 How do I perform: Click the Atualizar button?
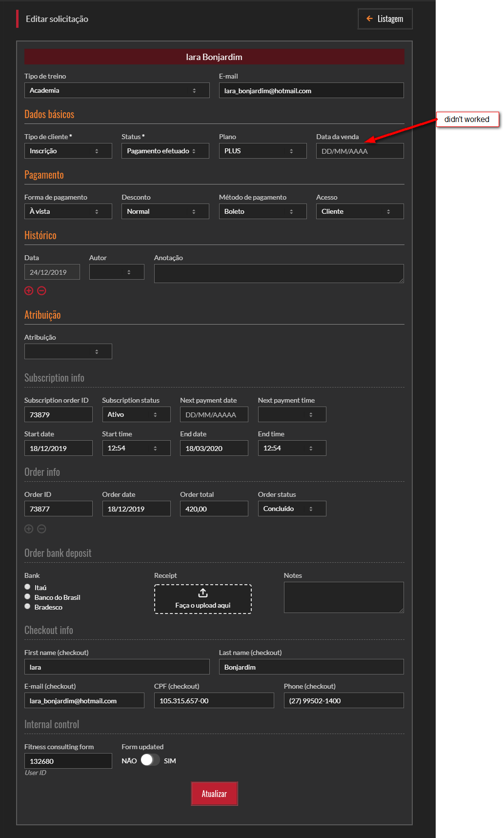(214, 794)
